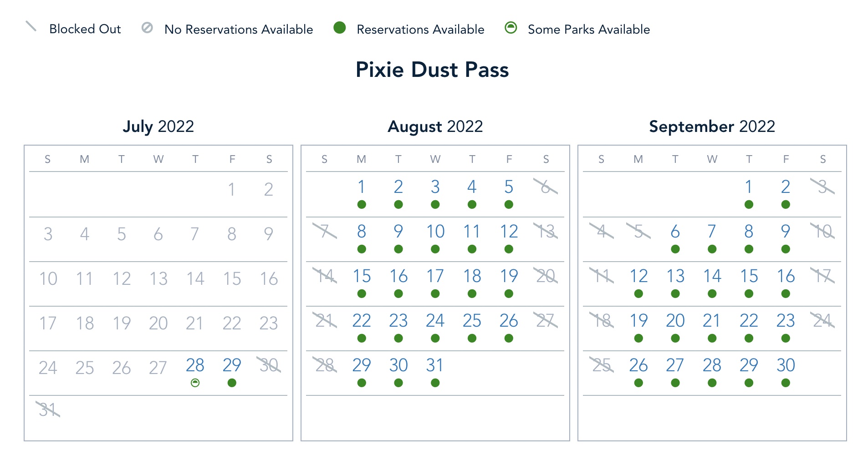Viewport: 868px width, 465px height.
Task: Click the green dot under July 29
Action: point(232,383)
